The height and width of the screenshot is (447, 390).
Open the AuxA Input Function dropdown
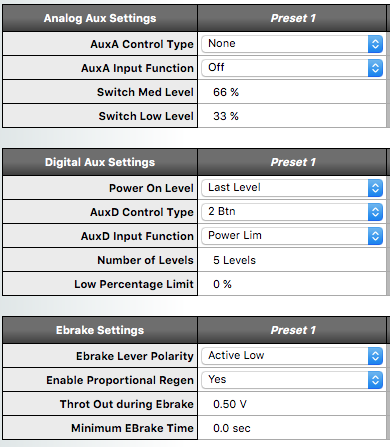pos(292,68)
